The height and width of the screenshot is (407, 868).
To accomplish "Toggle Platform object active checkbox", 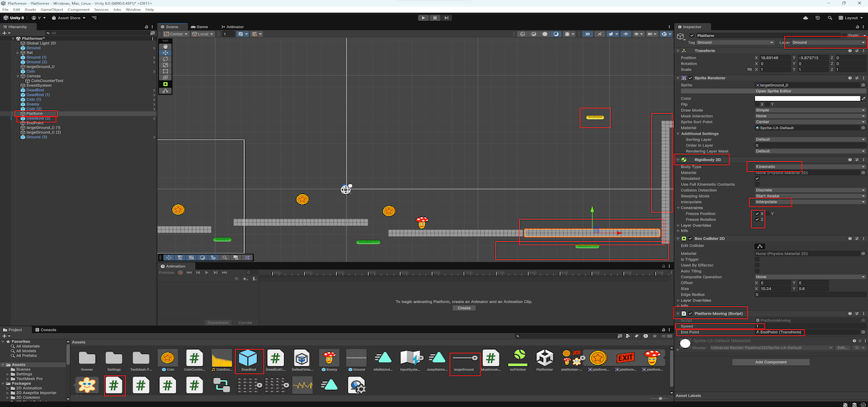I will click(x=692, y=35).
